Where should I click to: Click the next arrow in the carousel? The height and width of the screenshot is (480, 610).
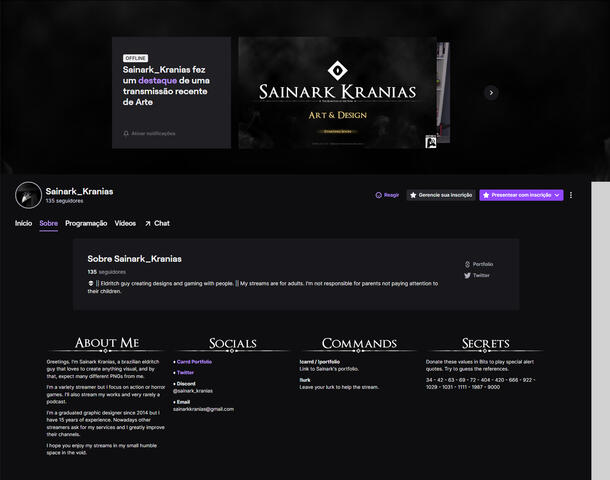490,92
